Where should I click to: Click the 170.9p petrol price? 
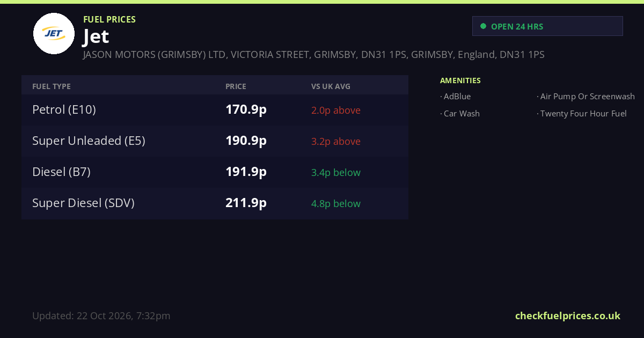click(246, 109)
